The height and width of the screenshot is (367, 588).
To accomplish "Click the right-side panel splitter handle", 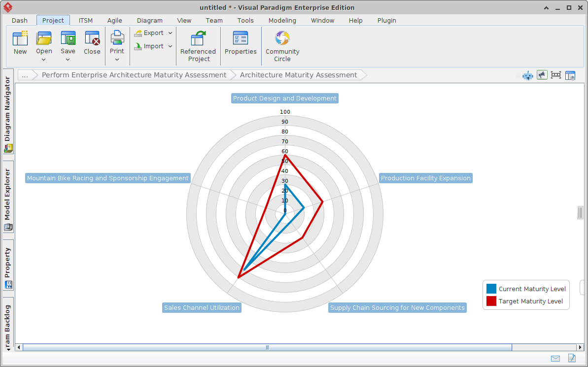I will pyautogui.click(x=580, y=212).
